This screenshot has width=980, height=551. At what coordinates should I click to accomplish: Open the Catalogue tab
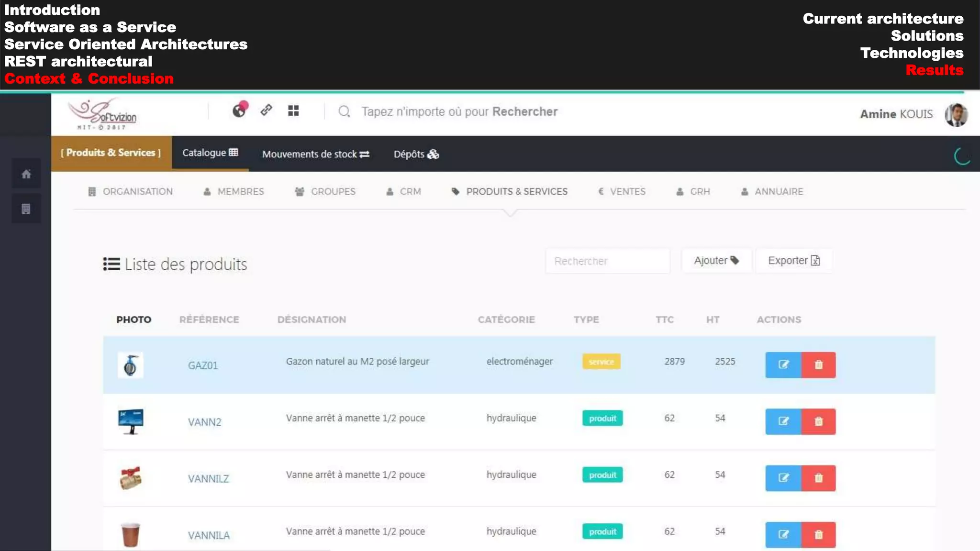pos(210,153)
